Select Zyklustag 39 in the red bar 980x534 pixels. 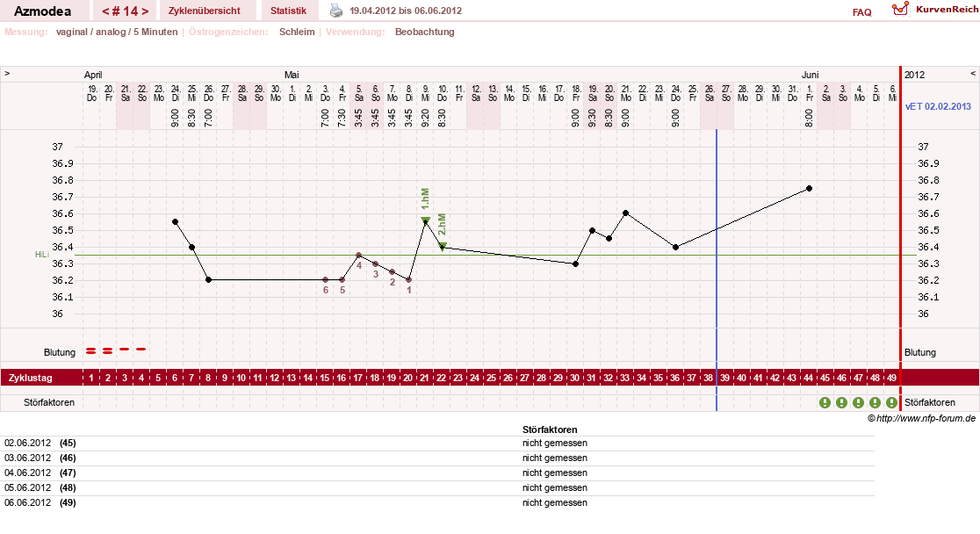point(725,378)
